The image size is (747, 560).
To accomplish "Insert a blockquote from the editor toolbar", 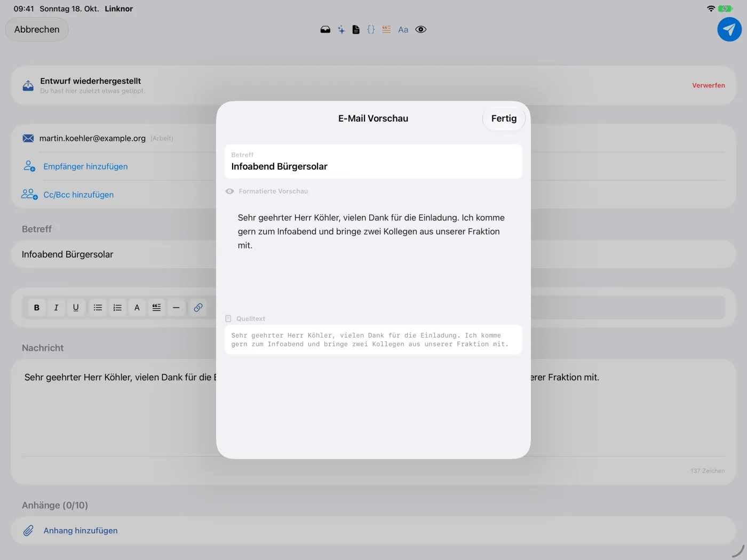I will (156, 308).
